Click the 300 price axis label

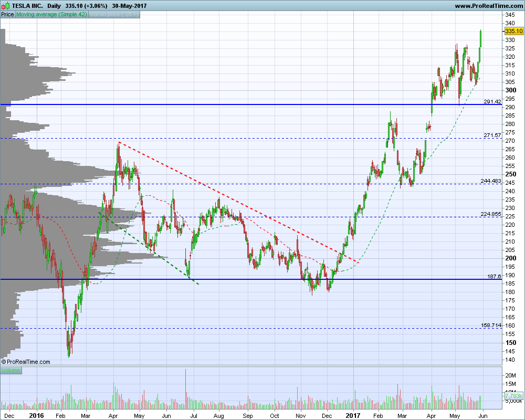(511, 90)
